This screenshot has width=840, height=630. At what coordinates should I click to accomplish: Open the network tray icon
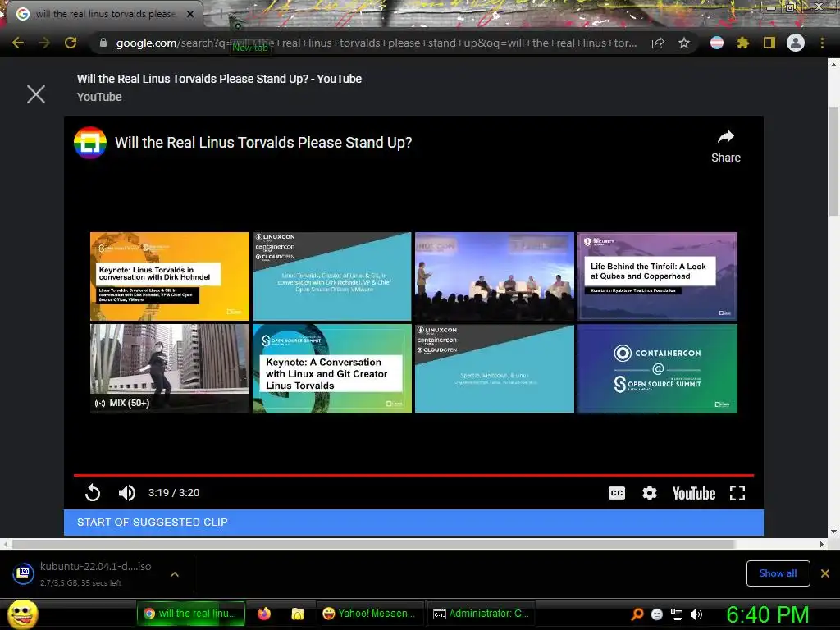pos(677,614)
